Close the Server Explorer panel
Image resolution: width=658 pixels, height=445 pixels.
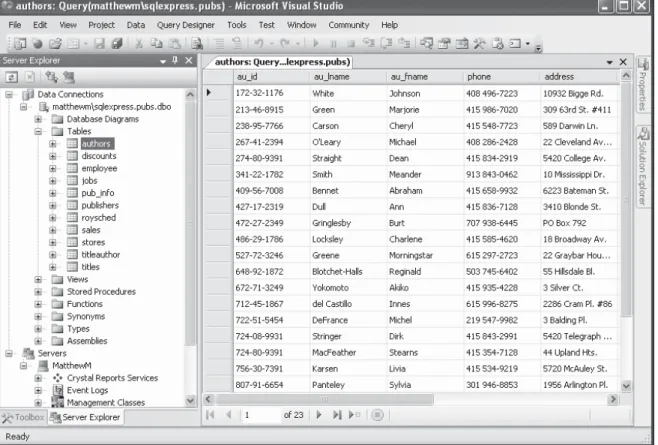coord(189,60)
